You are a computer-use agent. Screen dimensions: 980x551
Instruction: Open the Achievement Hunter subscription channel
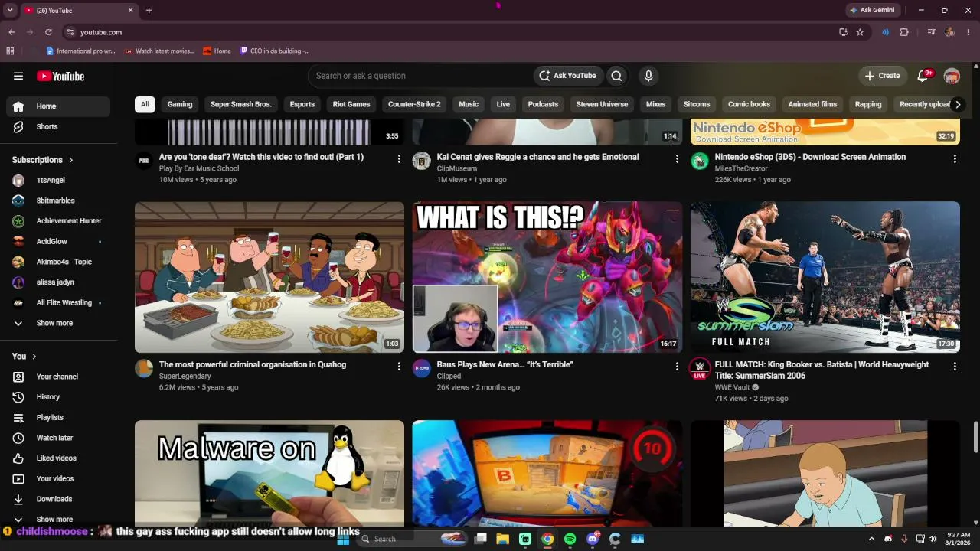point(58,221)
